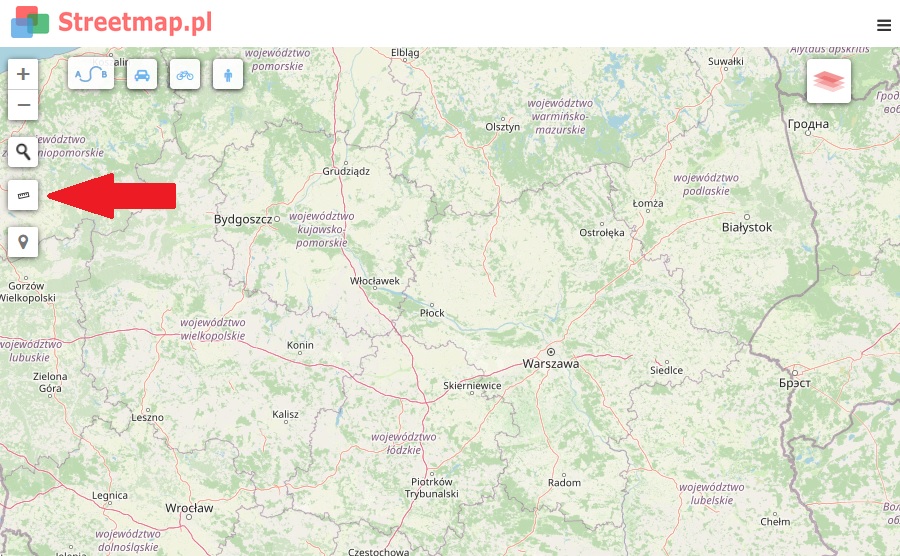This screenshot has width=900, height=556.
Task: Zoom out with the minus button
Action: pos(23,105)
